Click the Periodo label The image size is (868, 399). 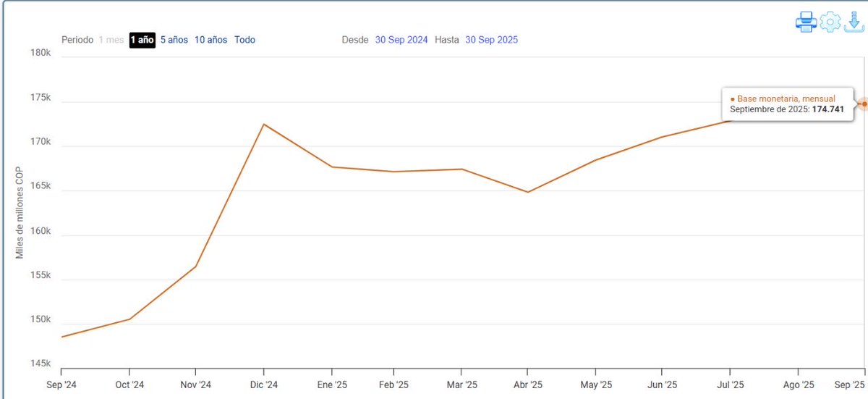(x=77, y=40)
